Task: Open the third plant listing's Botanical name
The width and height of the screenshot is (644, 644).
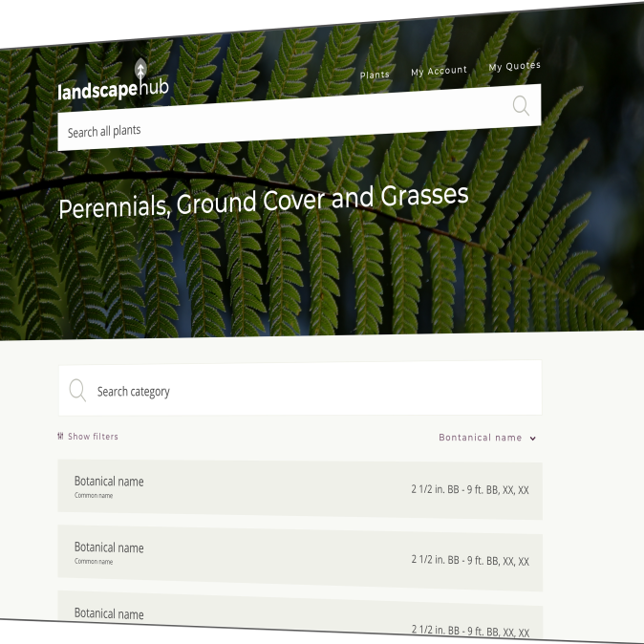Action: [109, 613]
